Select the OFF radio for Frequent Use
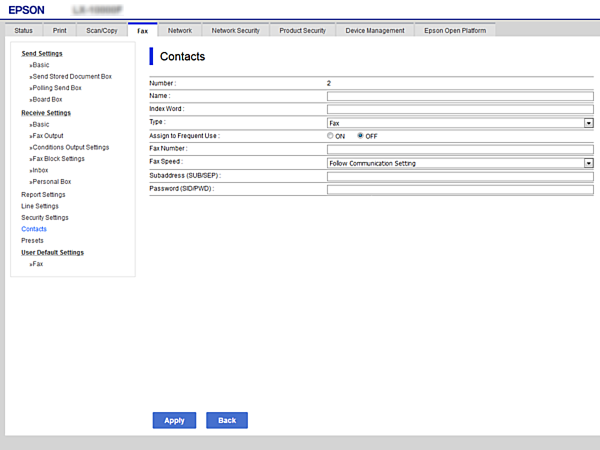600x450 pixels. (360, 135)
